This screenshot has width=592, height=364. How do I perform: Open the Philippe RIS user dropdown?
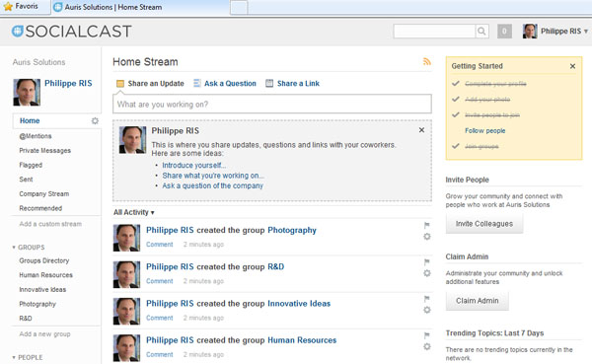click(x=564, y=32)
